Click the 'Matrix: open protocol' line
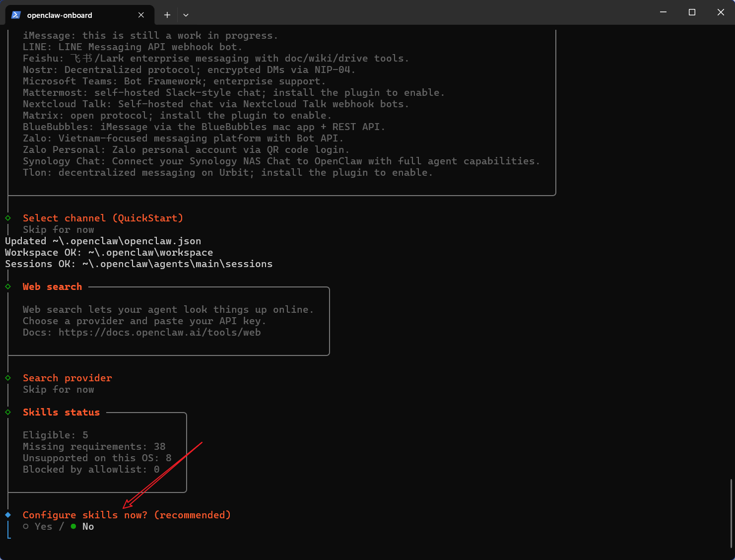The width and height of the screenshot is (735, 560). (177, 116)
